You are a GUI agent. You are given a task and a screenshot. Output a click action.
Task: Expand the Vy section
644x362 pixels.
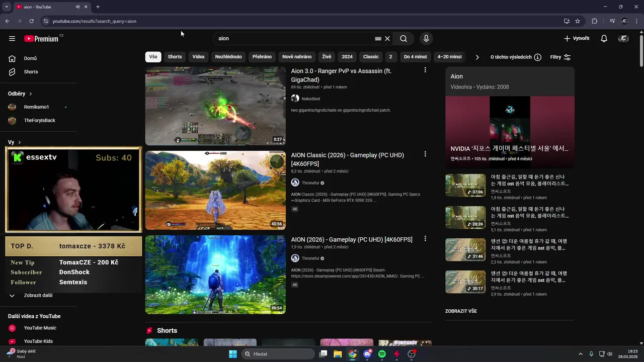click(x=15, y=142)
